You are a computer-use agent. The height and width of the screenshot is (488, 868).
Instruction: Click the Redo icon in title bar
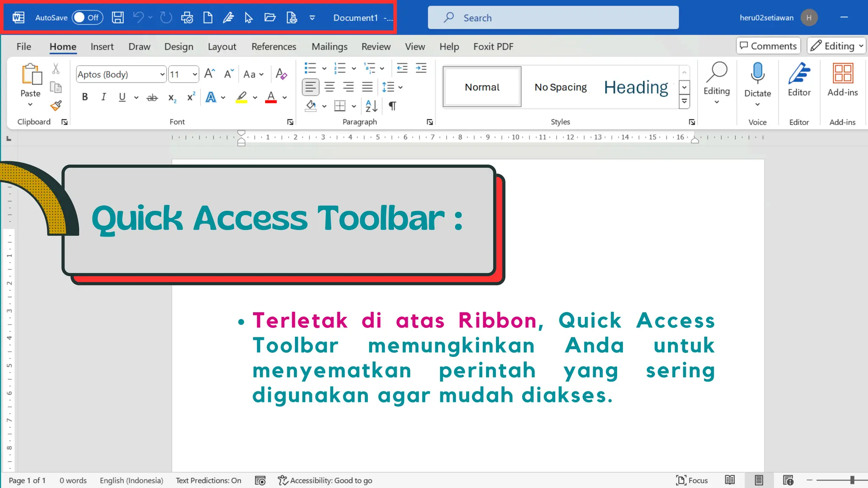pyautogui.click(x=166, y=17)
